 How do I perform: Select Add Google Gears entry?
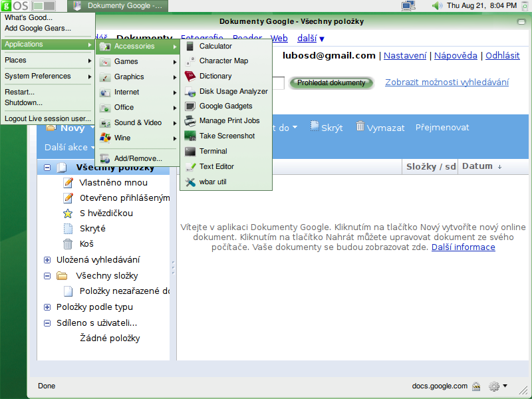click(x=47, y=28)
